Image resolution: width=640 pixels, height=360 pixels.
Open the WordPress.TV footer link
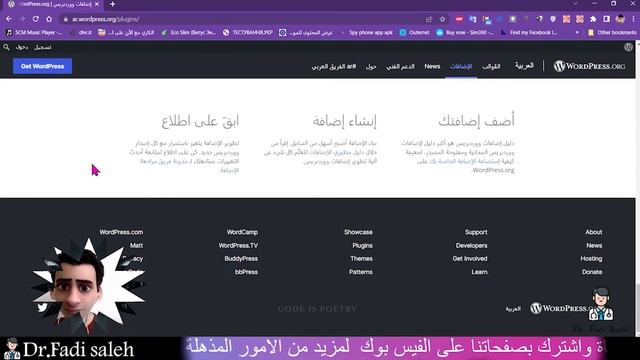pyautogui.click(x=238, y=245)
